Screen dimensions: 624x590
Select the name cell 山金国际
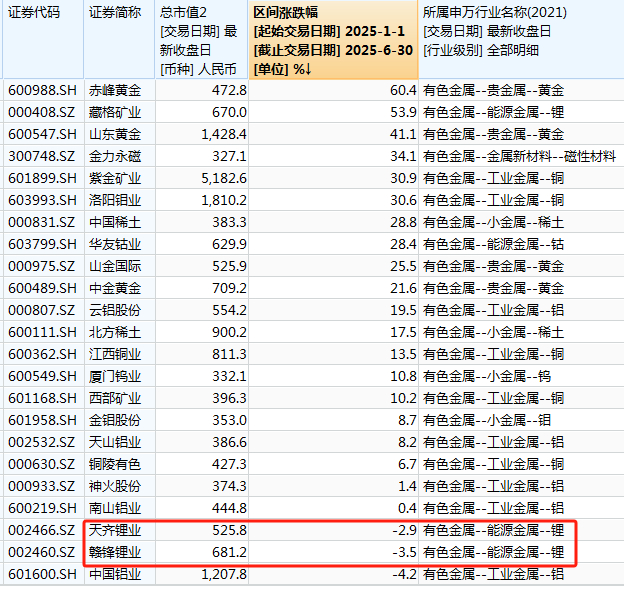pyautogui.click(x=115, y=266)
